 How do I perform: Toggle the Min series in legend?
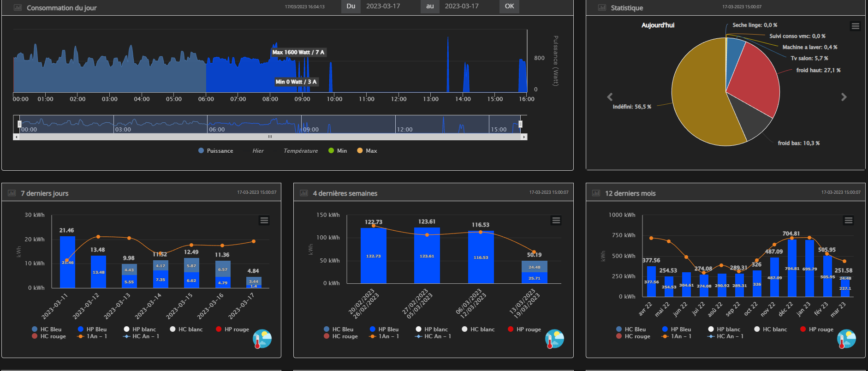pos(338,151)
